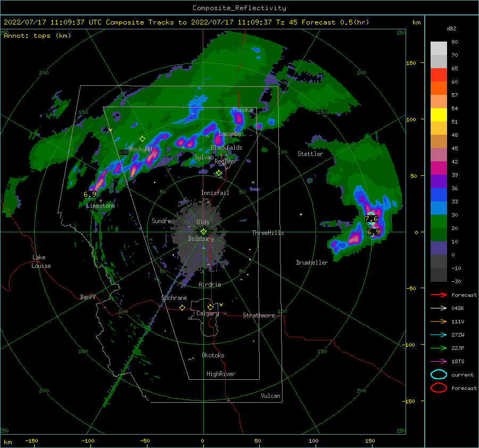Click the Innisfail city label

point(215,193)
